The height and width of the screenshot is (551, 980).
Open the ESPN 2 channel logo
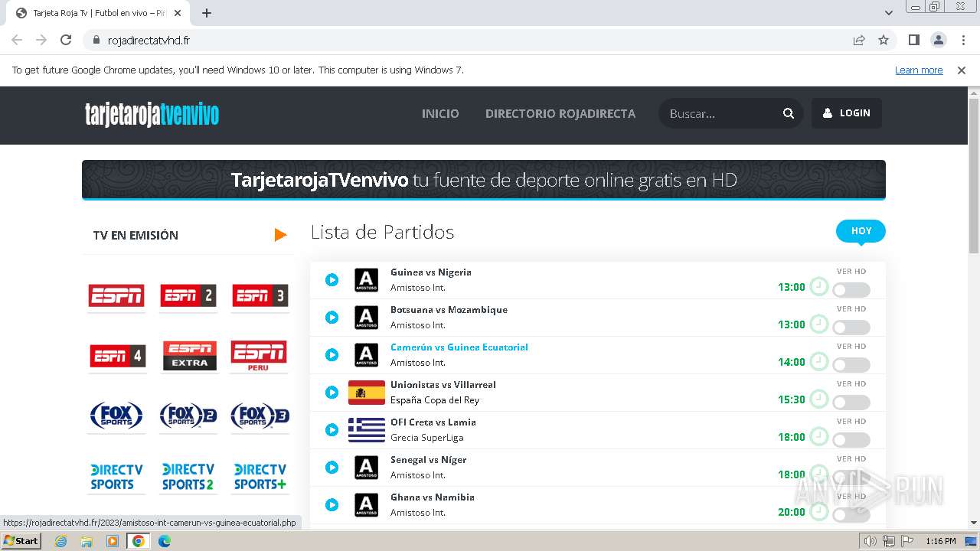(188, 295)
